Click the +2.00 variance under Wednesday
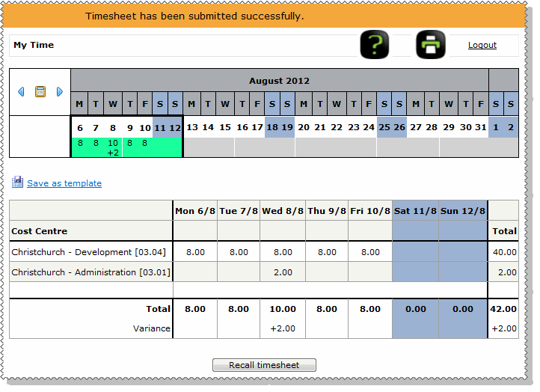540x392 pixels. [283, 328]
